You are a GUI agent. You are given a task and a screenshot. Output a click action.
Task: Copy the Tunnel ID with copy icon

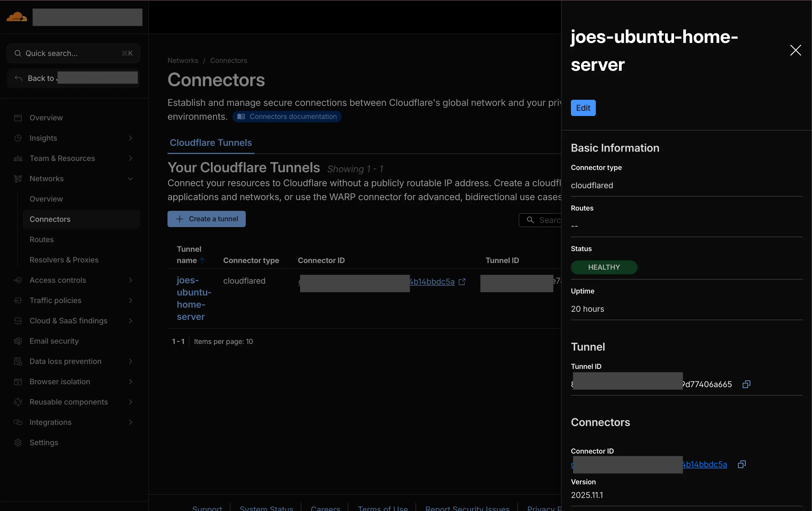tap(746, 384)
